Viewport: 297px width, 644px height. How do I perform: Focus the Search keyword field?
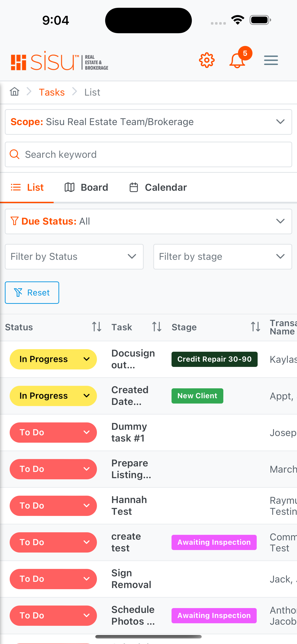click(148, 155)
